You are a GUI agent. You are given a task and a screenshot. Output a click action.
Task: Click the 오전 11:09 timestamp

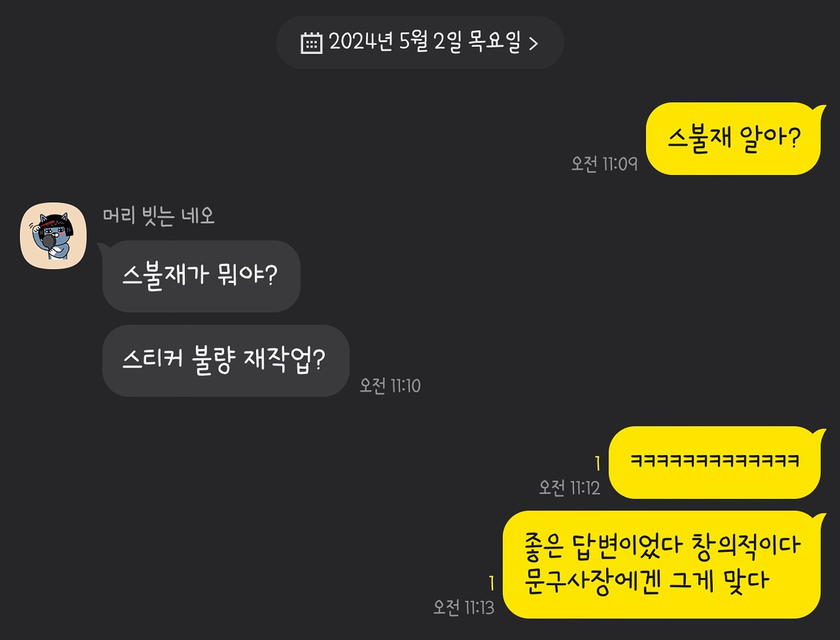[604, 164]
